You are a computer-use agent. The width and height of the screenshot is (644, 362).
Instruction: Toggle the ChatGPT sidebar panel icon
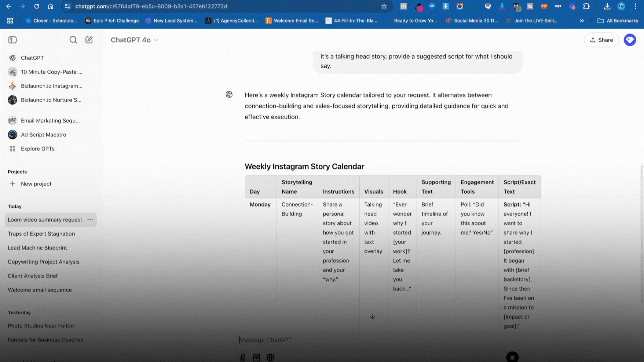(x=12, y=40)
